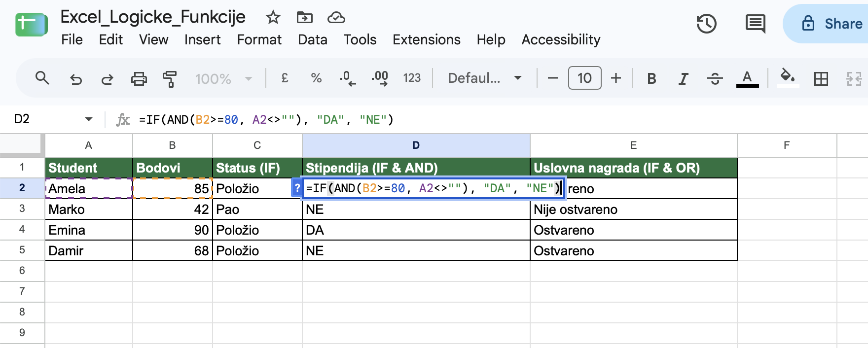Increase font size with plus
The image size is (868, 348).
pyautogui.click(x=616, y=78)
